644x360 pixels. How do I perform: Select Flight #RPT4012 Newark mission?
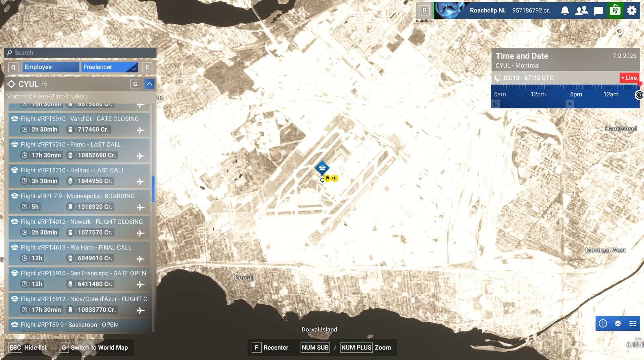(x=79, y=227)
